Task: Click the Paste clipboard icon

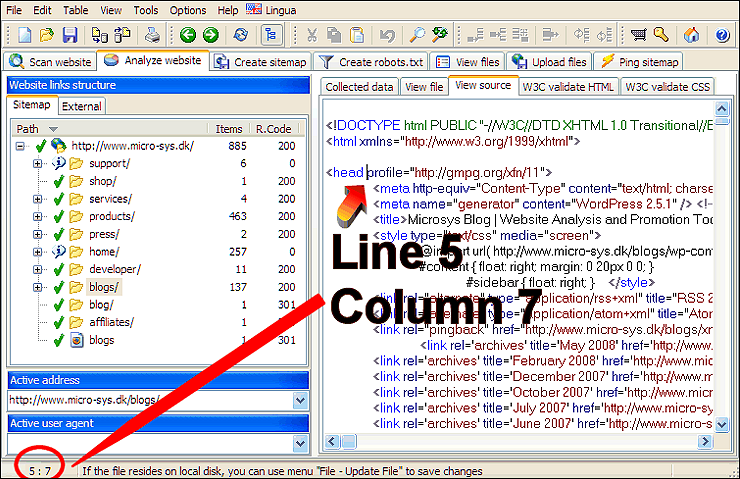Action: coord(357,35)
